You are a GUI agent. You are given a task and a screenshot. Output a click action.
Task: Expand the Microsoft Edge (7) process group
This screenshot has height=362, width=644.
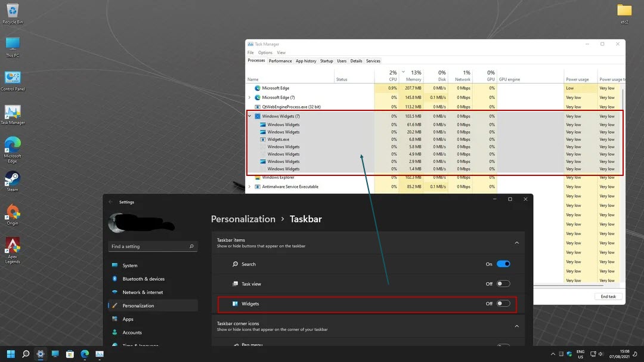coord(249,97)
